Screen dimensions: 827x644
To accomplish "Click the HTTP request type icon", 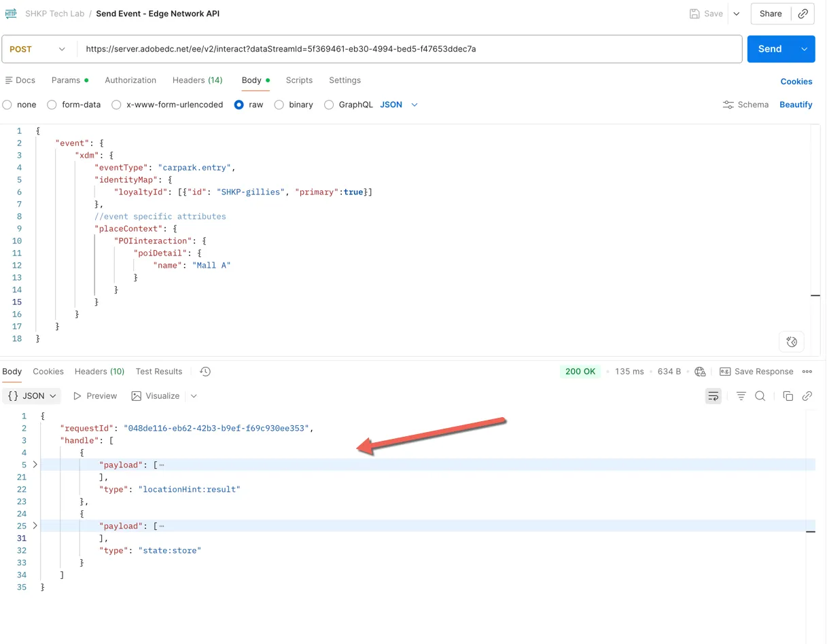I will point(10,14).
